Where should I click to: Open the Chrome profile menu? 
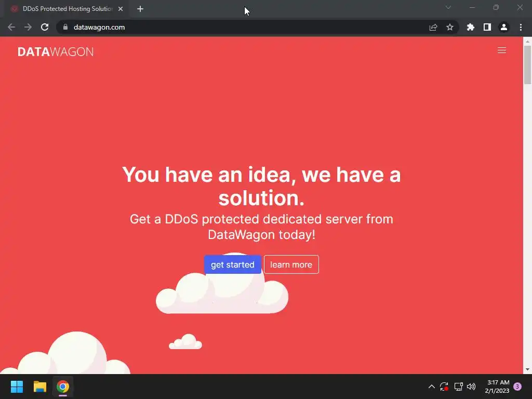[x=504, y=27]
